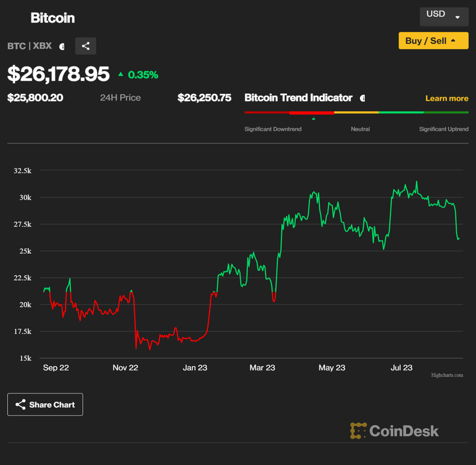This screenshot has height=465, width=476.
Task: Click the share icon next to BTC | XBX
Action: [x=85, y=46]
